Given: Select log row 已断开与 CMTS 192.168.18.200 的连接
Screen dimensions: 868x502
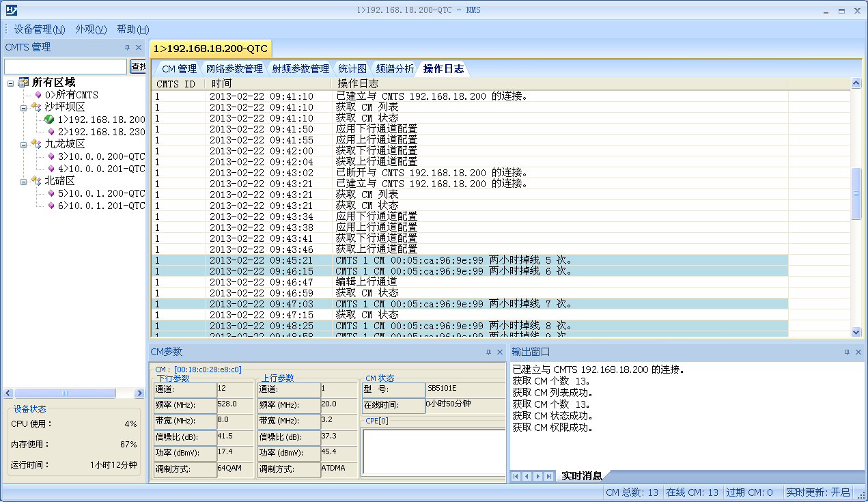Looking at the screenshot, I should 470,173.
